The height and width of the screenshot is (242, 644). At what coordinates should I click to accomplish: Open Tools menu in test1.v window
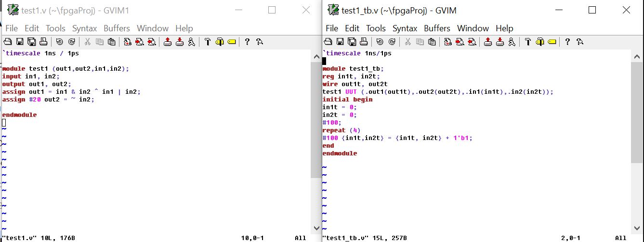point(55,28)
